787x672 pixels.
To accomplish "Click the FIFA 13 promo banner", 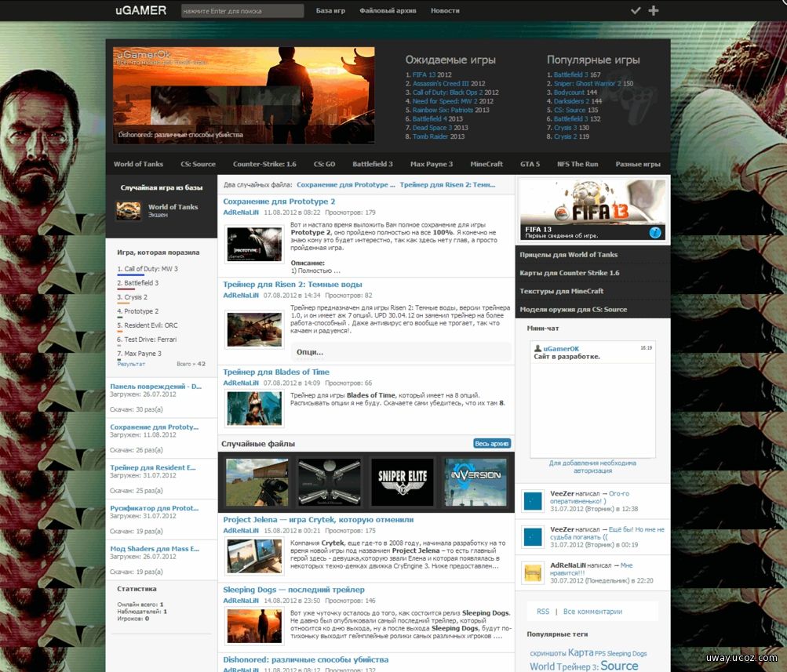I will [x=592, y=210].
